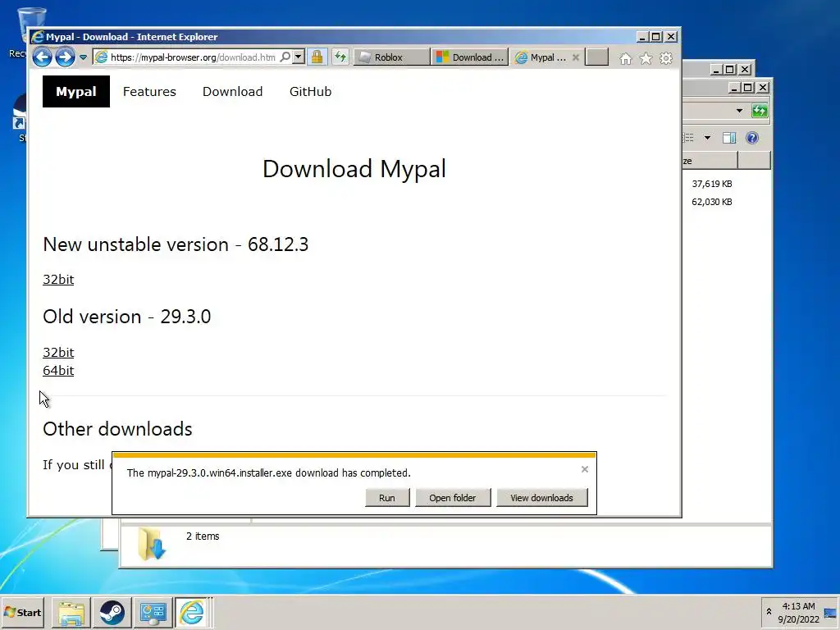
Task: Open the recent pages dropdown beside navigation arrows
Action: 83,57
